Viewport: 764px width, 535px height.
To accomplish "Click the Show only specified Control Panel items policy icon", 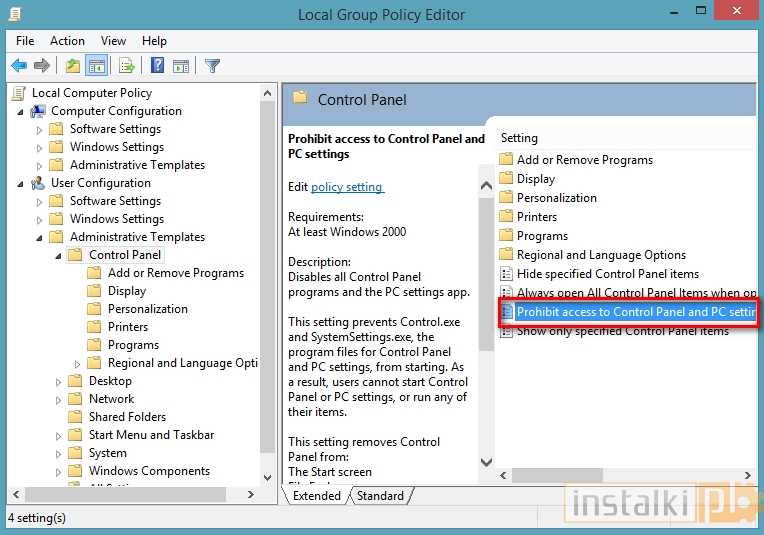I will (506, 332).
